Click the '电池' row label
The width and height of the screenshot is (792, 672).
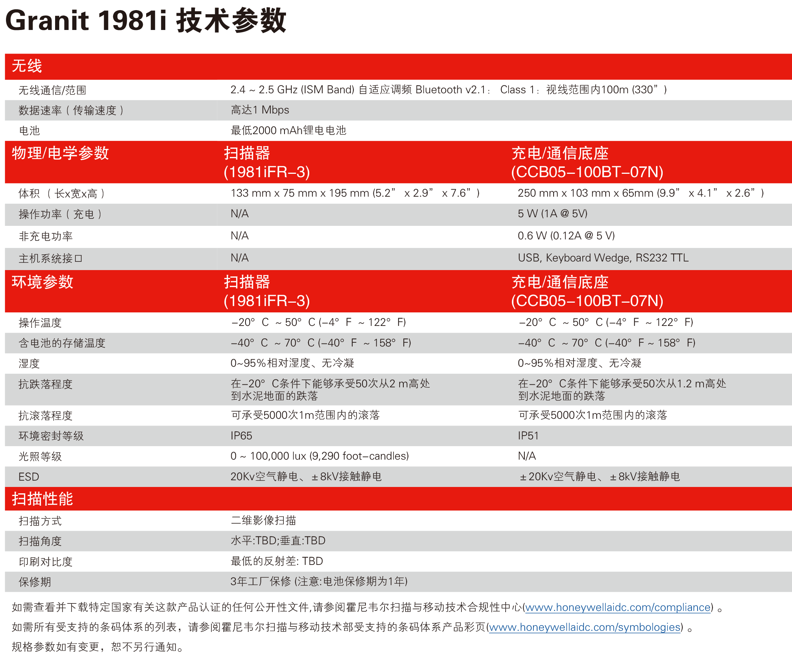click(29, 131)
